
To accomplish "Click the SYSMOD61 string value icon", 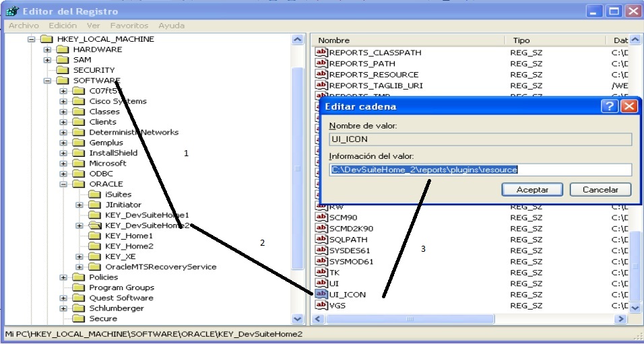I will 321,261.
